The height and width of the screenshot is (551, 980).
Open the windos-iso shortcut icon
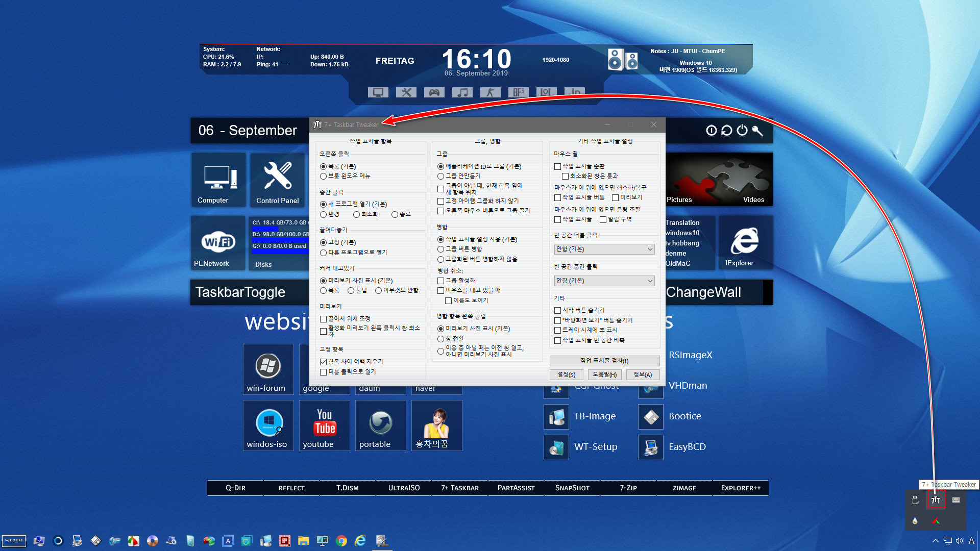tap(268, 425)
